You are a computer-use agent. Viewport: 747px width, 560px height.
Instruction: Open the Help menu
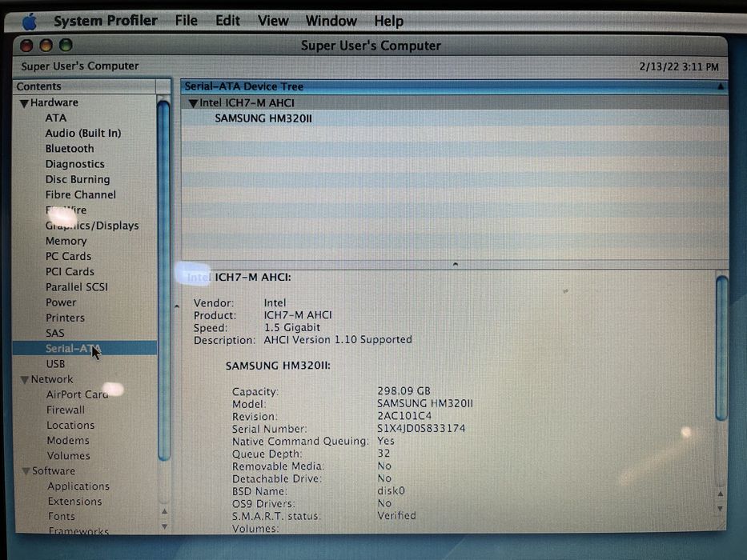pos(389,21)
